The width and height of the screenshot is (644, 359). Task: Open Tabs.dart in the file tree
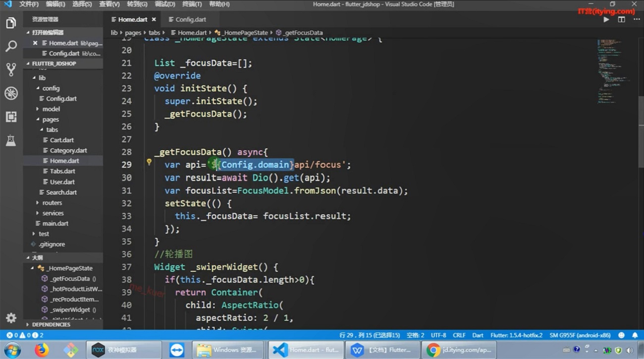coord(62,172)
